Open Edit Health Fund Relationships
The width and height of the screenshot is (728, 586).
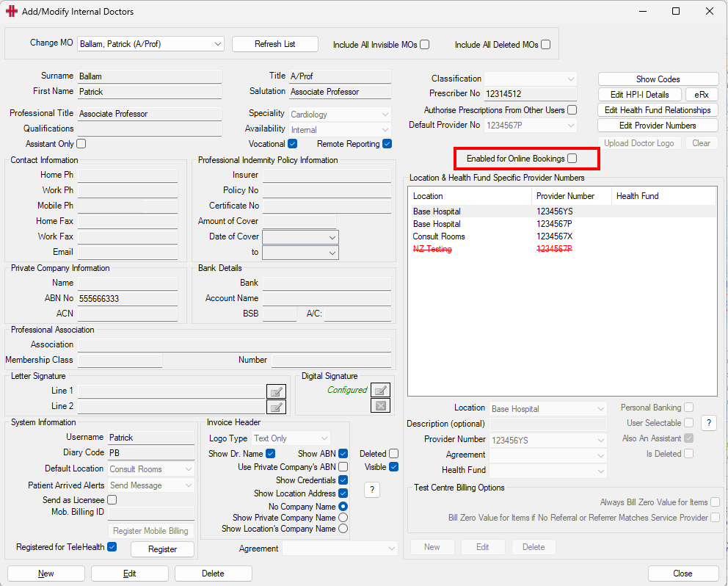[658, 110]
